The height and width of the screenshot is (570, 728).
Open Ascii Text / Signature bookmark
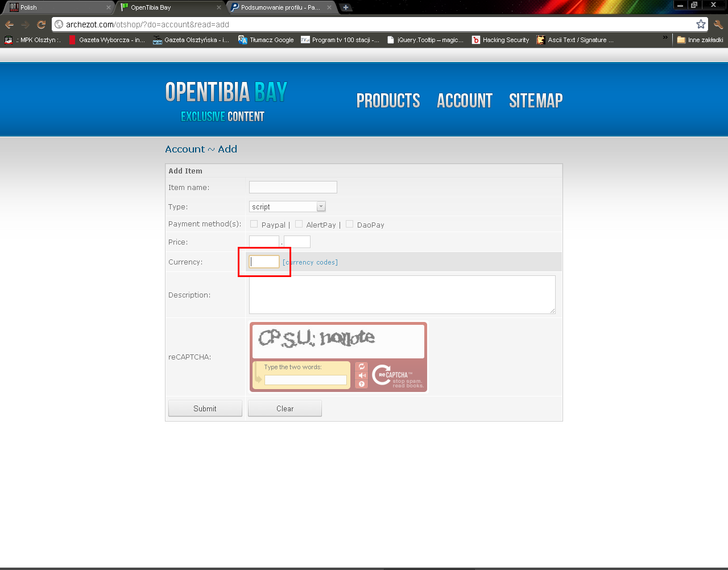(x=575, y=40)
